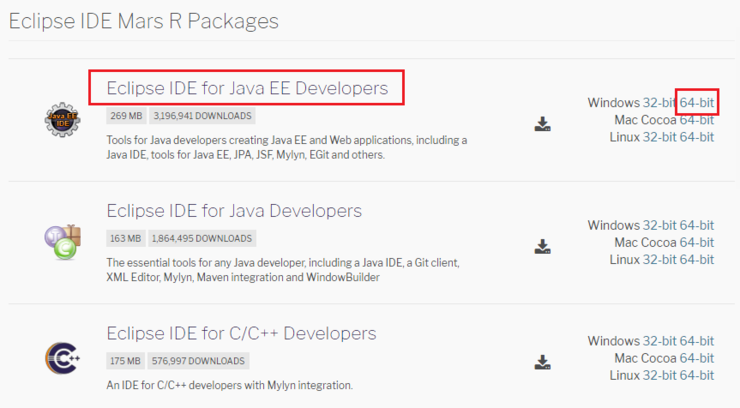Download Java EE Linux 64-bit
Screen dimensions: 740x408
click(x=697, y=137)
